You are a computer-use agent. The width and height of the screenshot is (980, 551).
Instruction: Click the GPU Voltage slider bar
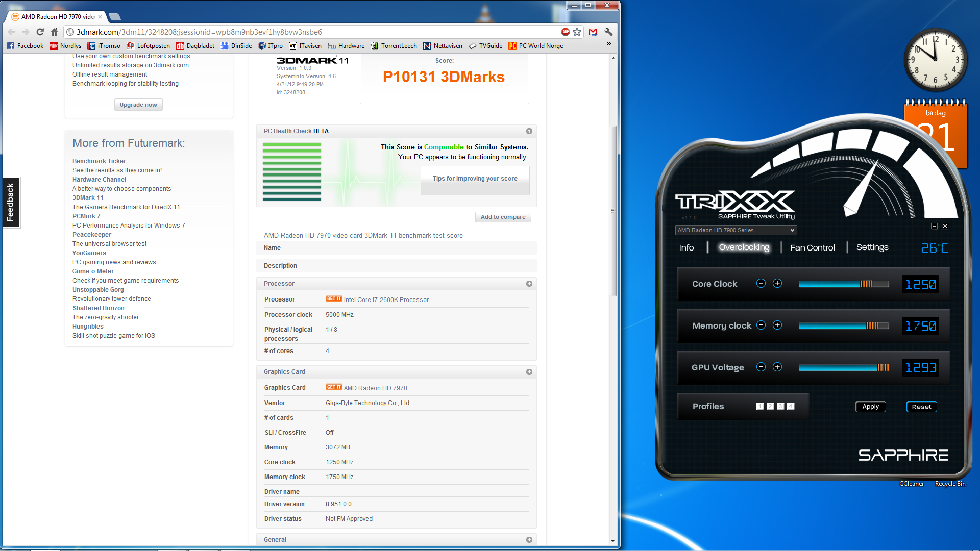pyautogui.click(x=844, y=368)
